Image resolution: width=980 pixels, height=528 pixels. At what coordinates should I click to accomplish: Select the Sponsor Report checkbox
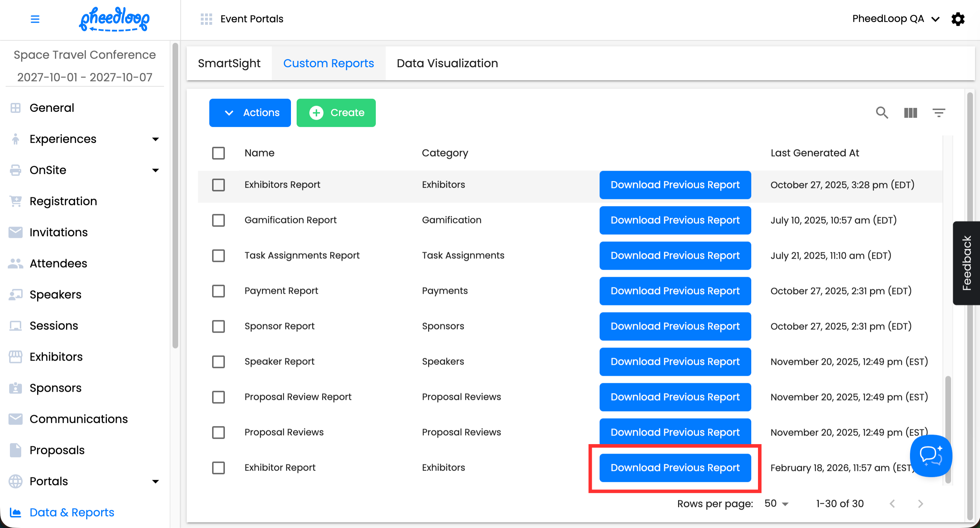coord(218,326)
